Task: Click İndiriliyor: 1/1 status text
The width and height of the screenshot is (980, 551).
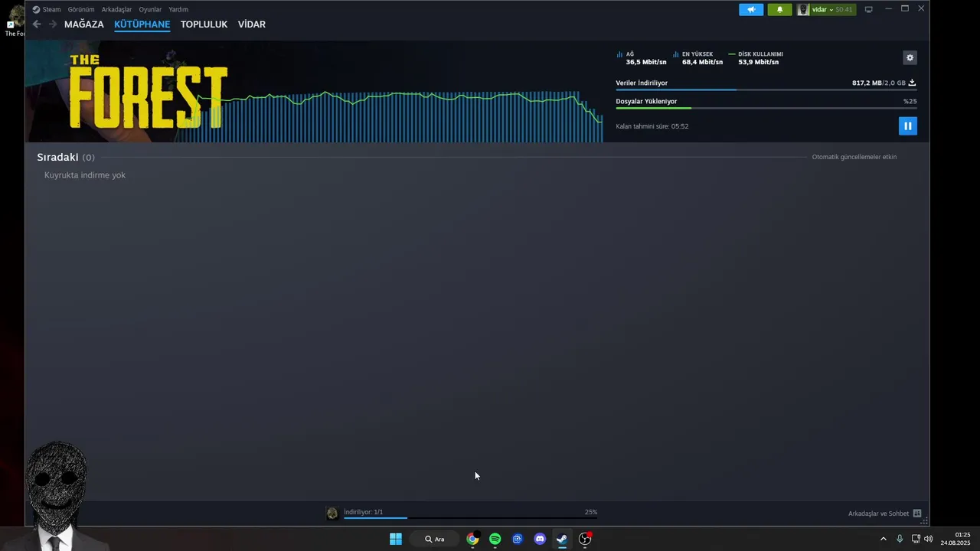Action: 364,512
